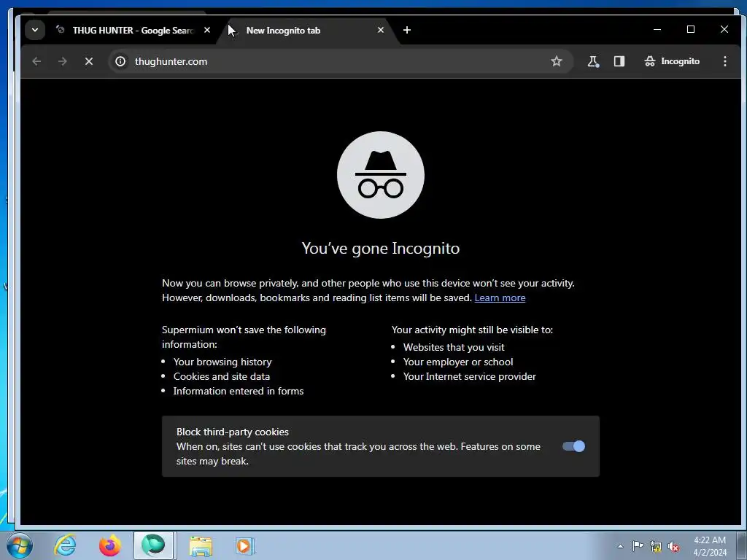Open a new tab with plus button
Viewport: 747px width, 560px height.
coord(407,30)
